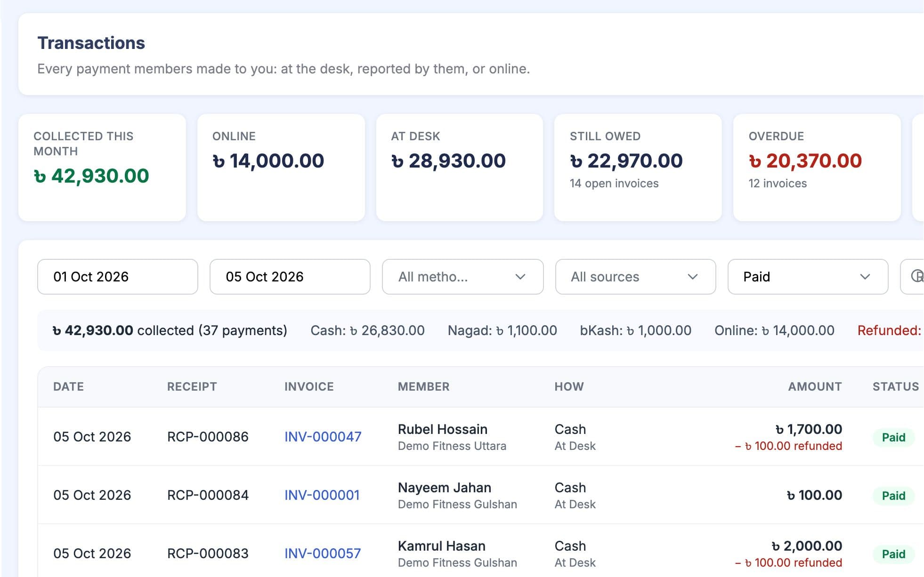Click the ৳ 1,700.00 amount
This screenshot has width=924, height=577.
tap(809, 429)
